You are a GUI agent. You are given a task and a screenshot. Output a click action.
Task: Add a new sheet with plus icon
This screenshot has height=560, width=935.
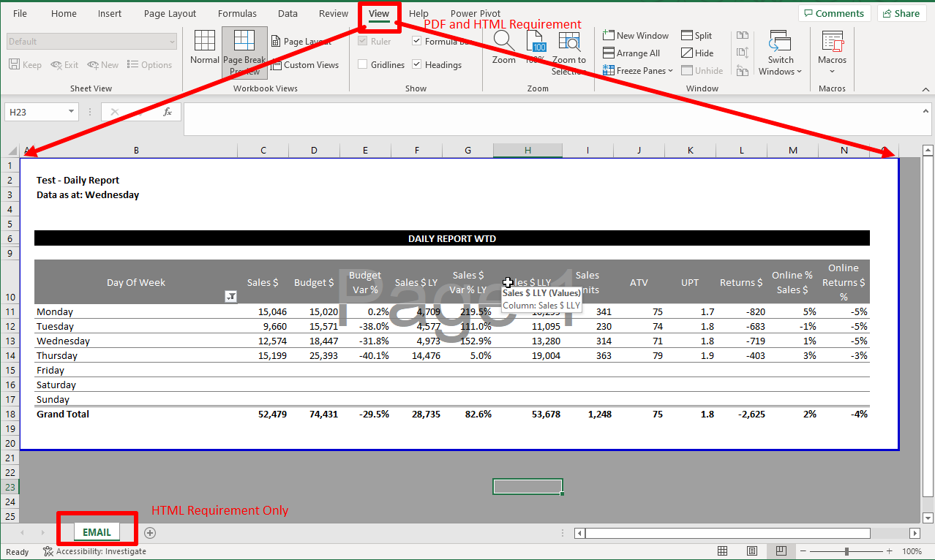(150, 533)
